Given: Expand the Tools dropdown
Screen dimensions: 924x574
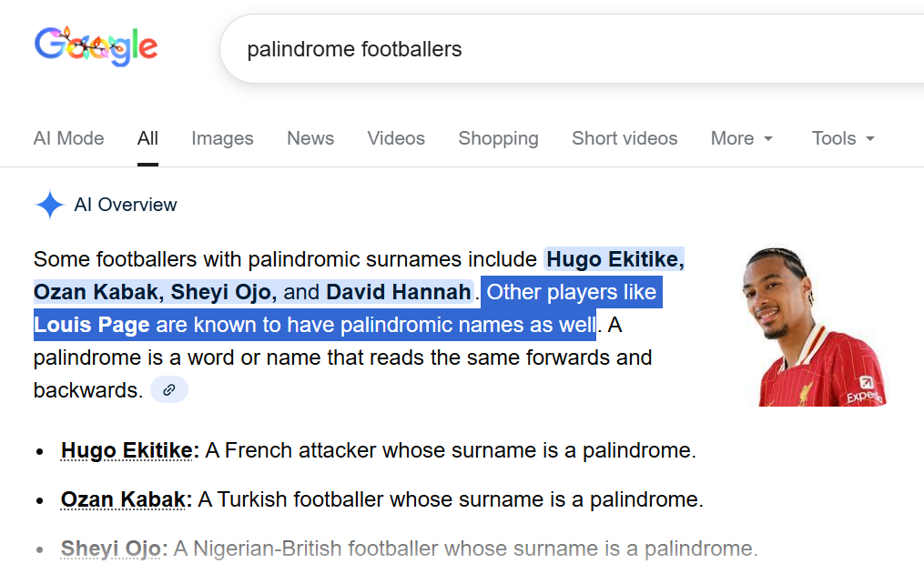Looking at the screenshot, I should (843, 138).
